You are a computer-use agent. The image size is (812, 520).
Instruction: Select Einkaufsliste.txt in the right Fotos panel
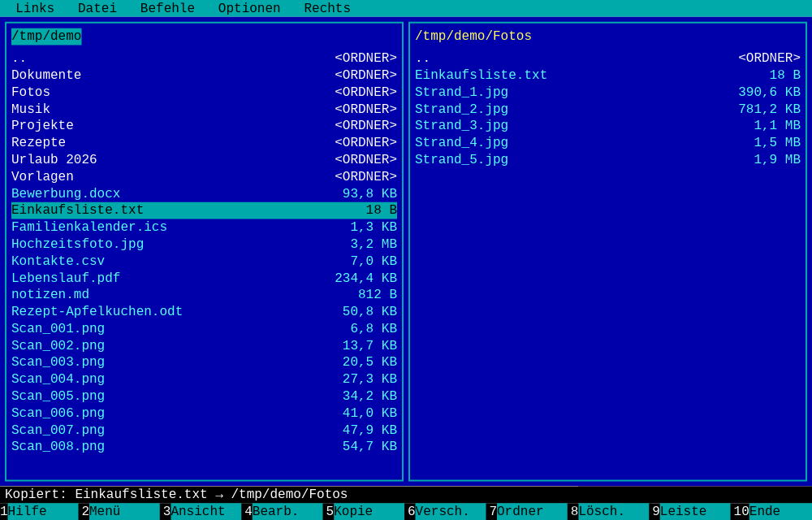click(x=607, y=75)
